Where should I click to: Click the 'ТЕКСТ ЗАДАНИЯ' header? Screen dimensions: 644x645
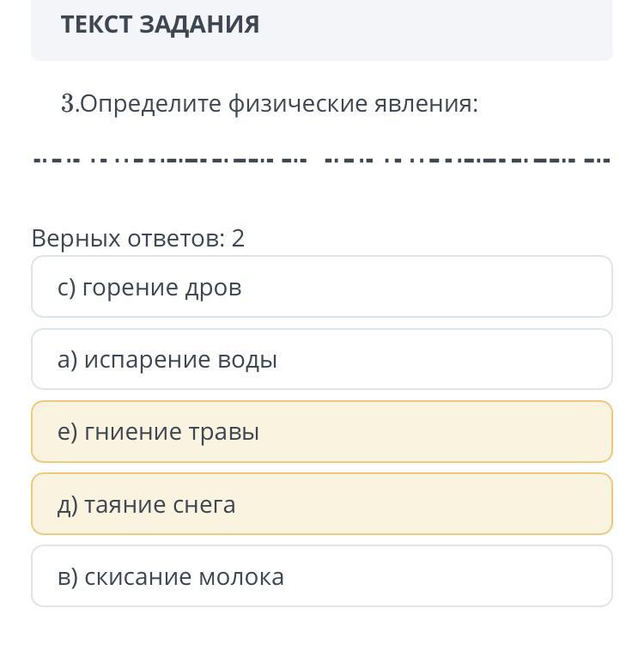(160, 24)
